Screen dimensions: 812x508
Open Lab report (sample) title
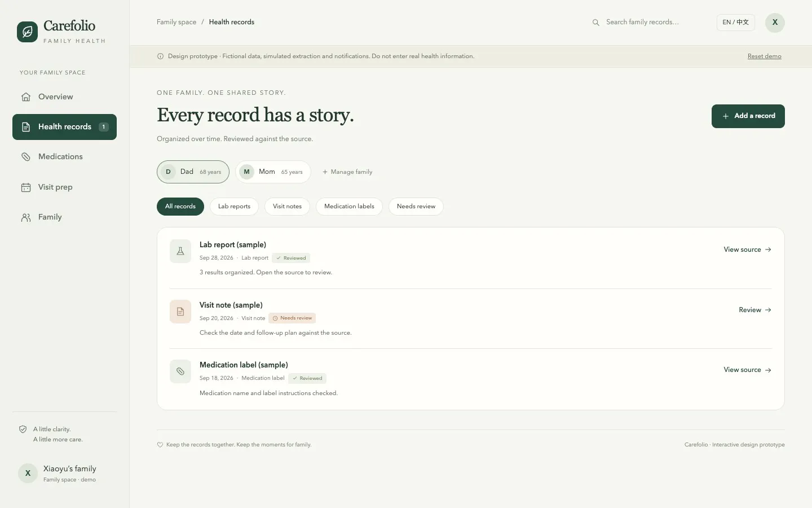click(x=233, y=245)
